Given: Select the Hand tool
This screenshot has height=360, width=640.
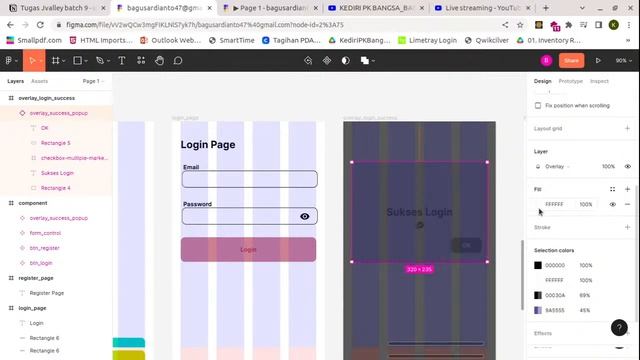Looking at the screenshot, I should coord(159,60).
